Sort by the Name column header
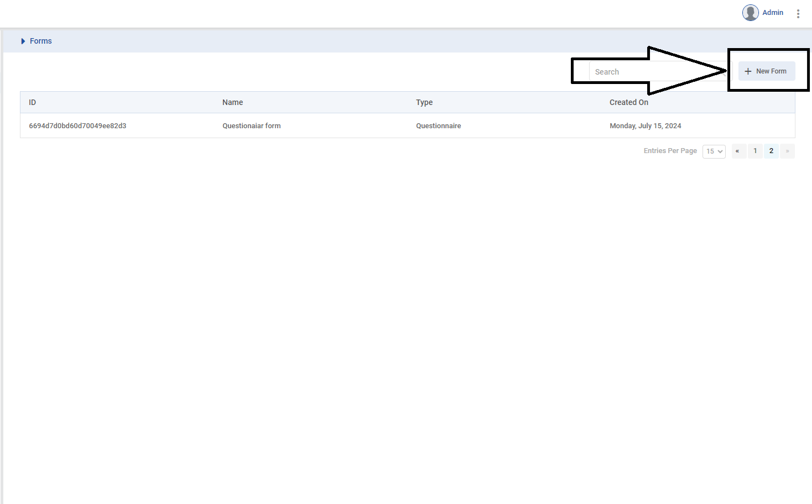 coord(232,102)
